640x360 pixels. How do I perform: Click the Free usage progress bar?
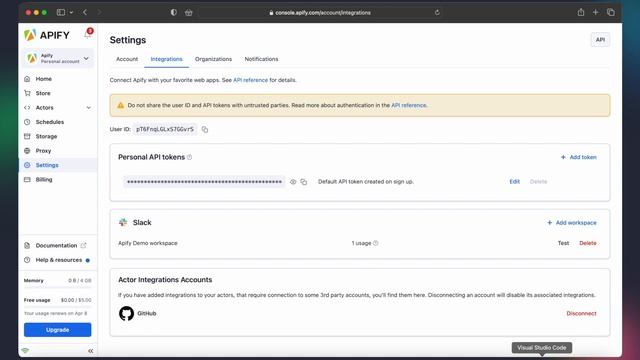(58, 307)
